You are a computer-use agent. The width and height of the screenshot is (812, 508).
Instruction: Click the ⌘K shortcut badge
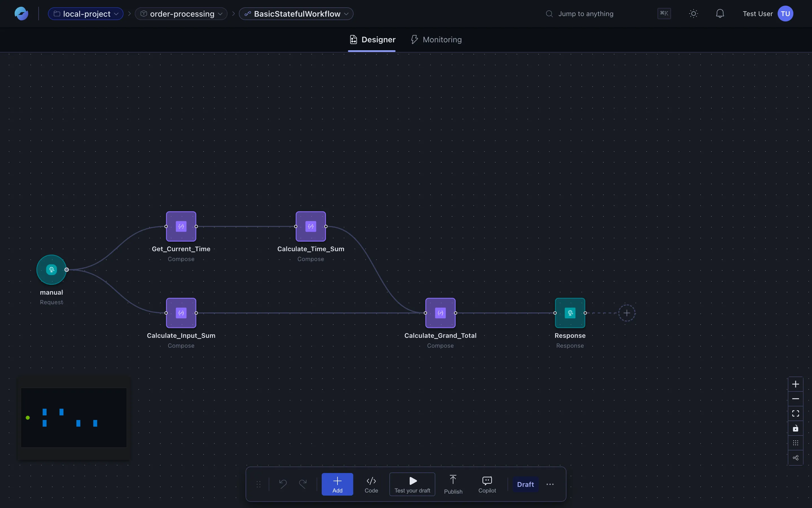[x=664, y=14]
